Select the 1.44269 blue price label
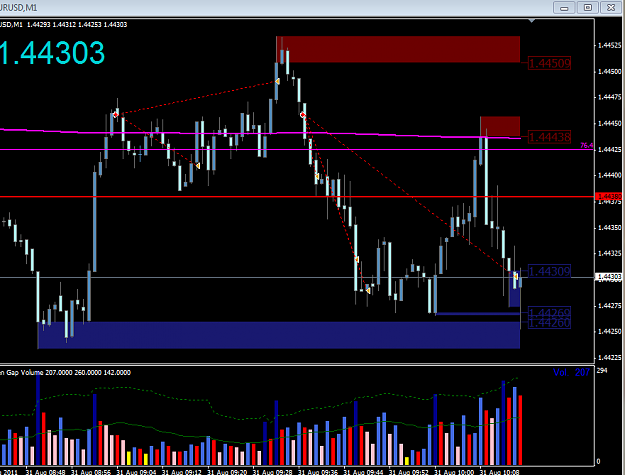 point(550,312)
